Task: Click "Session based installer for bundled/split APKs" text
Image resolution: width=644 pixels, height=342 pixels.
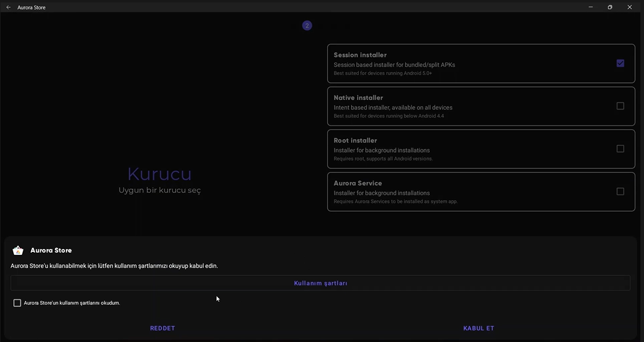Action: point(394,65)
